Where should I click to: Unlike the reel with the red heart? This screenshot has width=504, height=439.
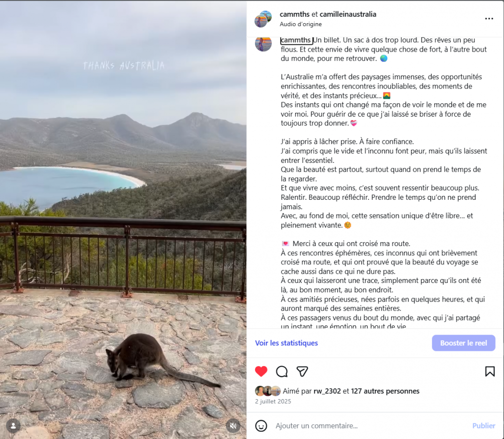[x=261, y=371]
